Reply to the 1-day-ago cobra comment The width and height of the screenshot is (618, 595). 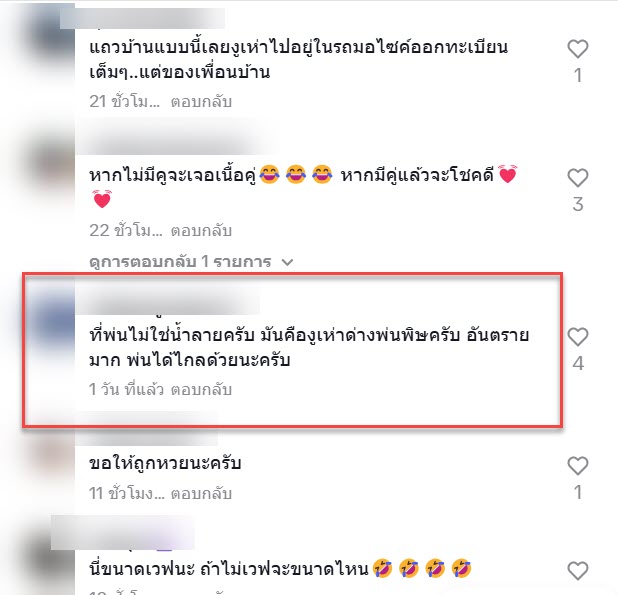(201, 390)
